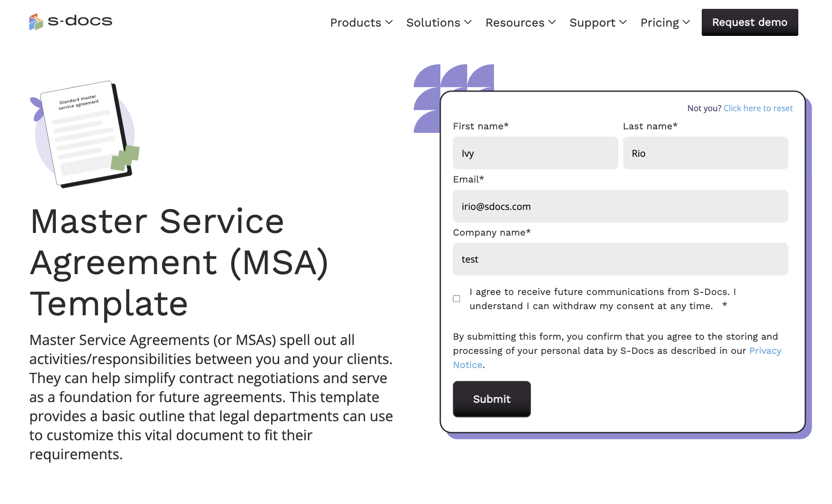The height and width of the screenshot is (504, 832).
Task: Submit the form with Submit button
Action: pos(492,399)
